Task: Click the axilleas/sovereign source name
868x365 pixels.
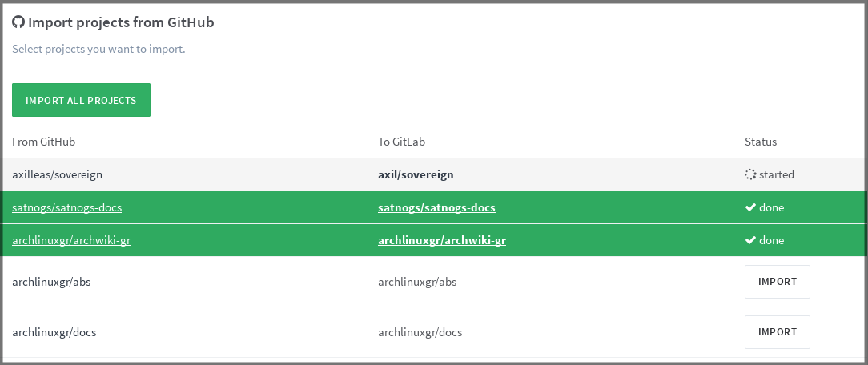Action: pyautogui.click(x=57, y=174)
